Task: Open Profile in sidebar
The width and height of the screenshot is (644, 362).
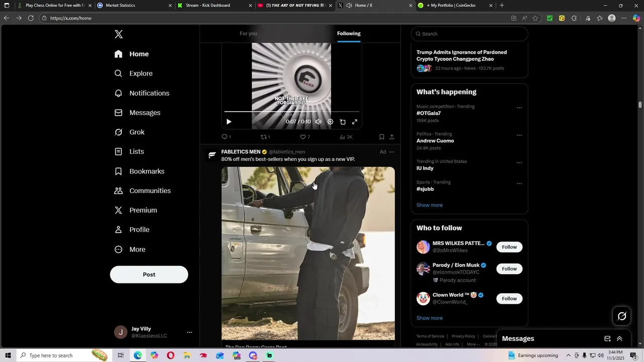Action: click(x=132, y=230)
